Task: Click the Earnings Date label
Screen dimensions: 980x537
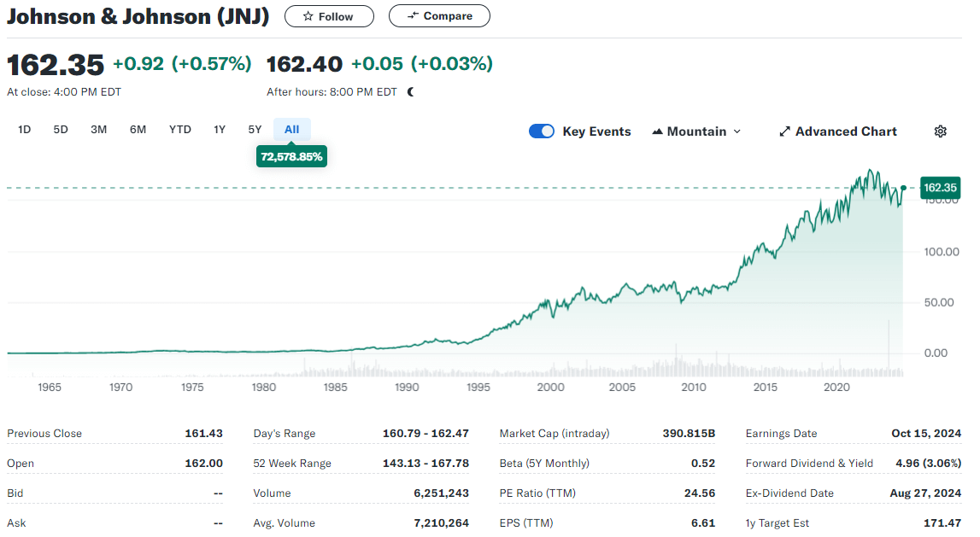Action: pyautogui.click(x=781, y=434)
